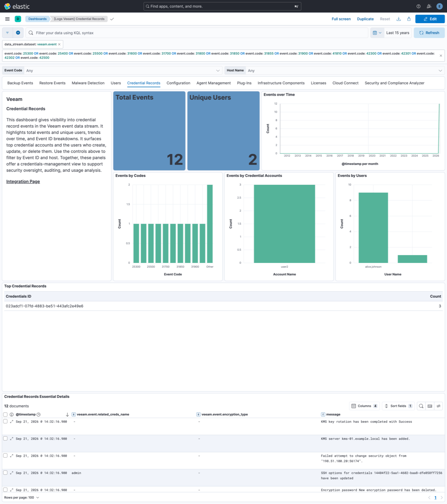Click the message column field type icon
Screen dimensions: 447x504
323,415
